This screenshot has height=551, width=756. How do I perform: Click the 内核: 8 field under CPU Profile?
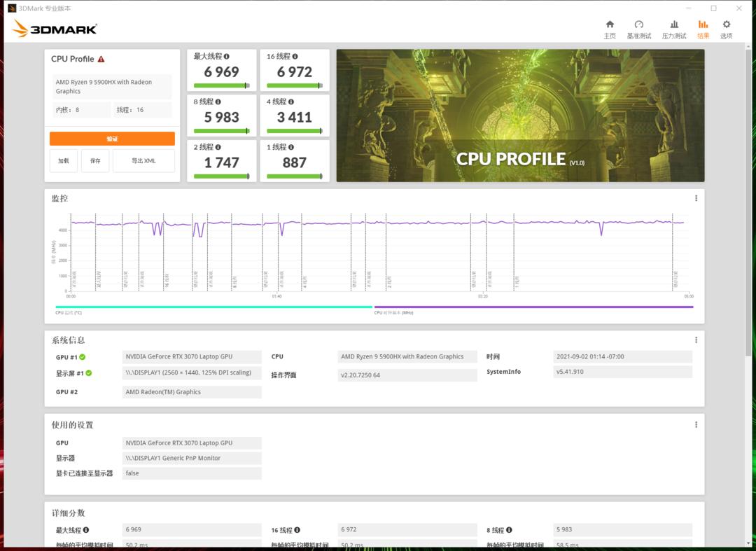(x=81, y=110)
